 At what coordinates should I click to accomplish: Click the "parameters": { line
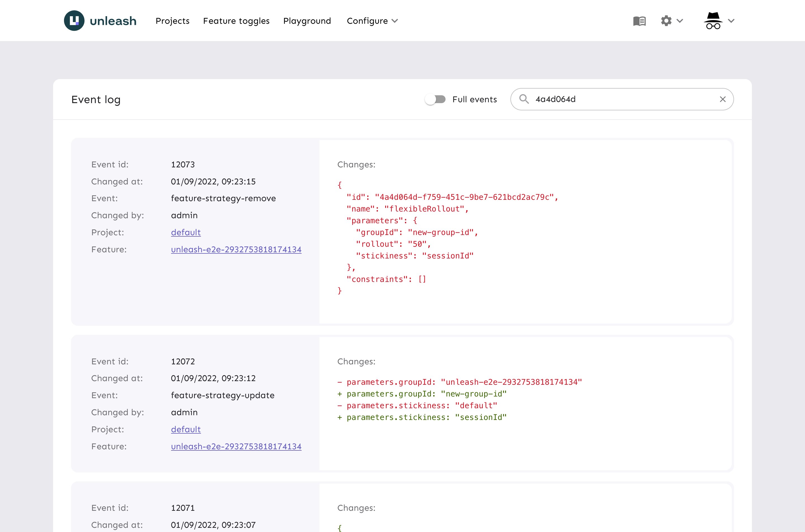(382, 220)
